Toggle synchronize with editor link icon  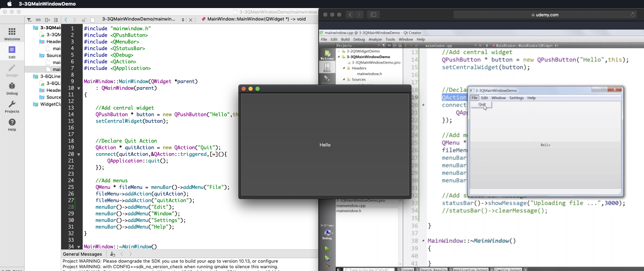[x=38, y=20]
